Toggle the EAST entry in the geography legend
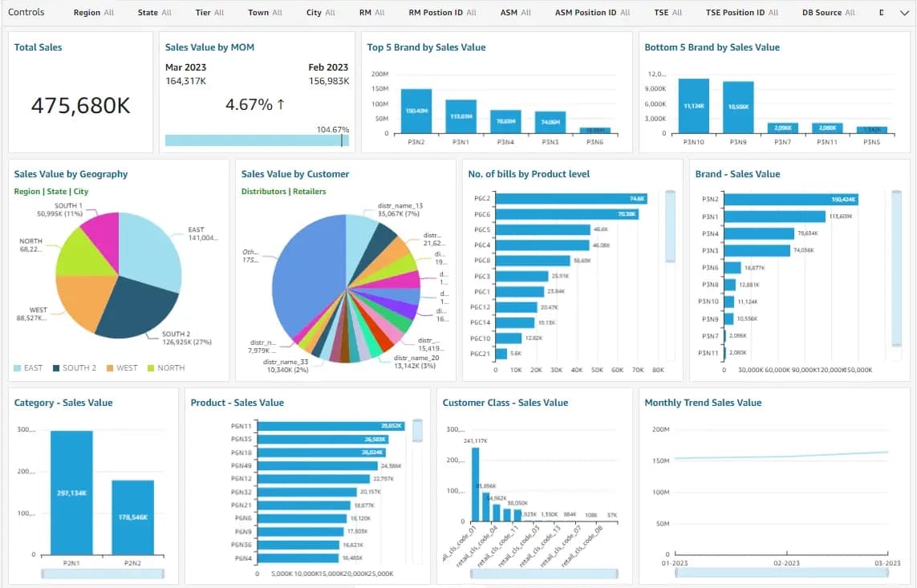 coord(28,367)
